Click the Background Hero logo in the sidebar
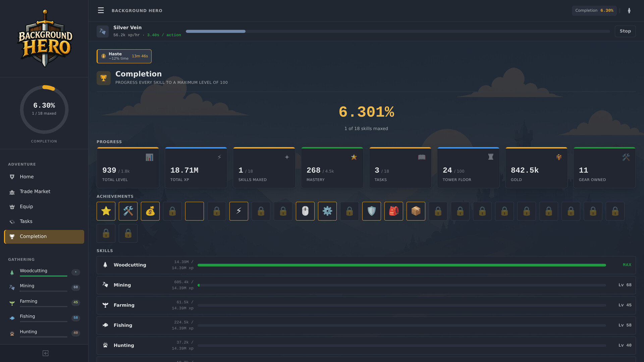This screenshot has width=644, height=362. (45, 38)
